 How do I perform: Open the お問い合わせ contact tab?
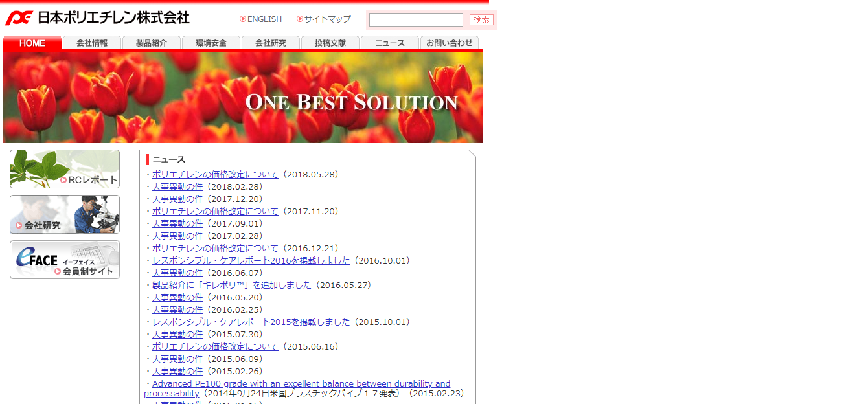(x=450, y=43)
